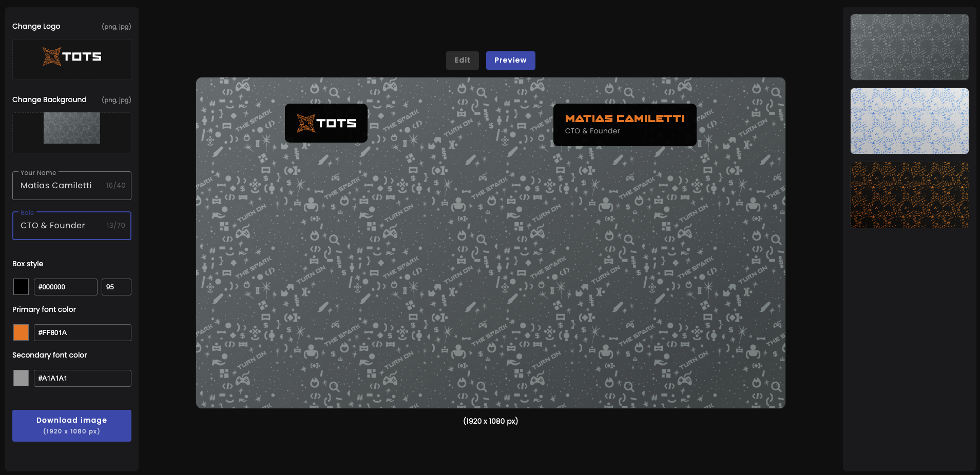This screenshot has width=980, height=475.
Task: Click the Matias Camiletti name box on canvas
Action: 625,119
